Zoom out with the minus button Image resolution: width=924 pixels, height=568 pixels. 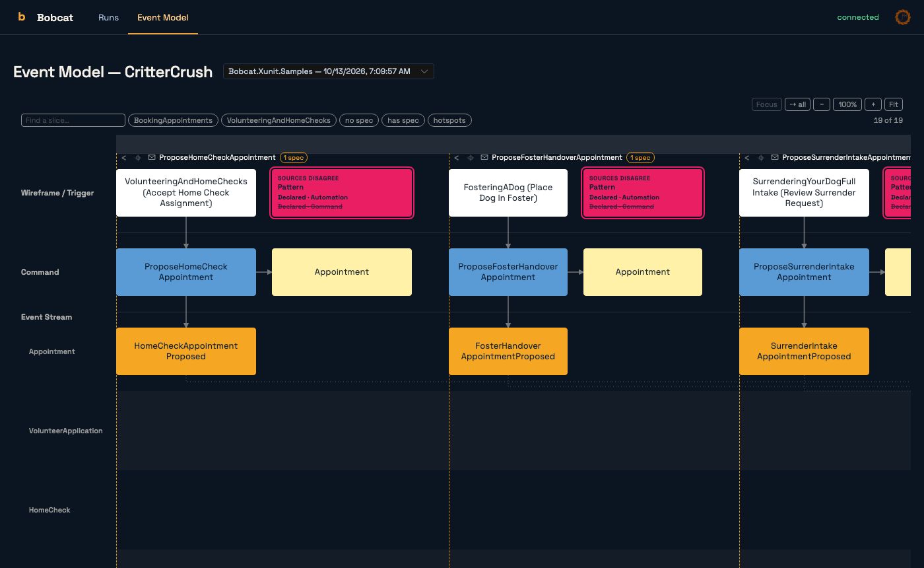coord(822,104)
